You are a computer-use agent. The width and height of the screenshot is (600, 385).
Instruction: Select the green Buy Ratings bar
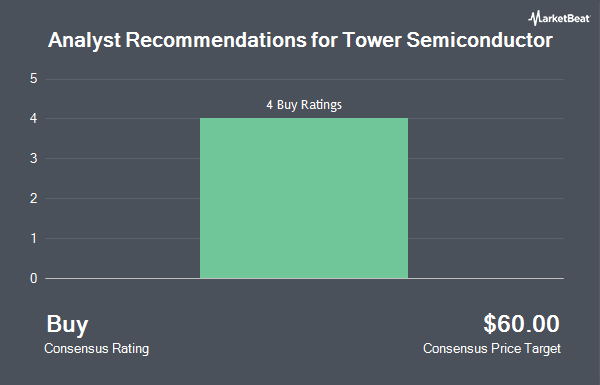pos(304,198)
